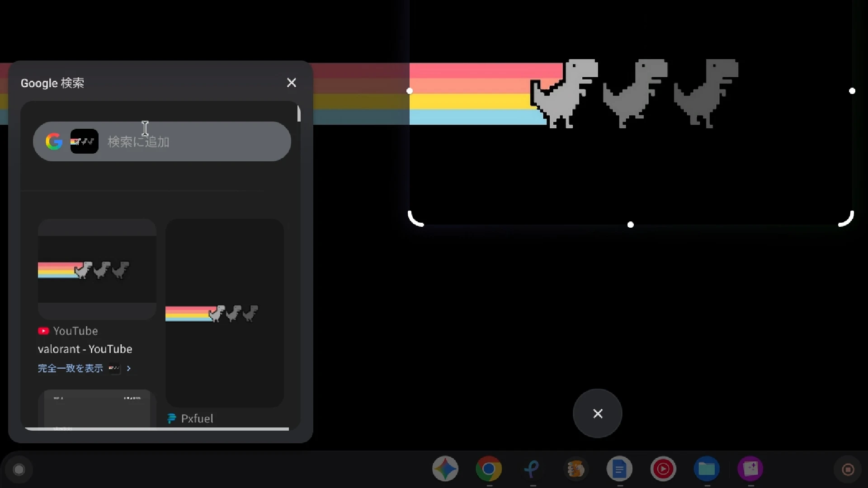Click the 完全一致を表示 link
Image resolution: width=868 pixels, height=488 pixels.
click(x=71, y=368)
